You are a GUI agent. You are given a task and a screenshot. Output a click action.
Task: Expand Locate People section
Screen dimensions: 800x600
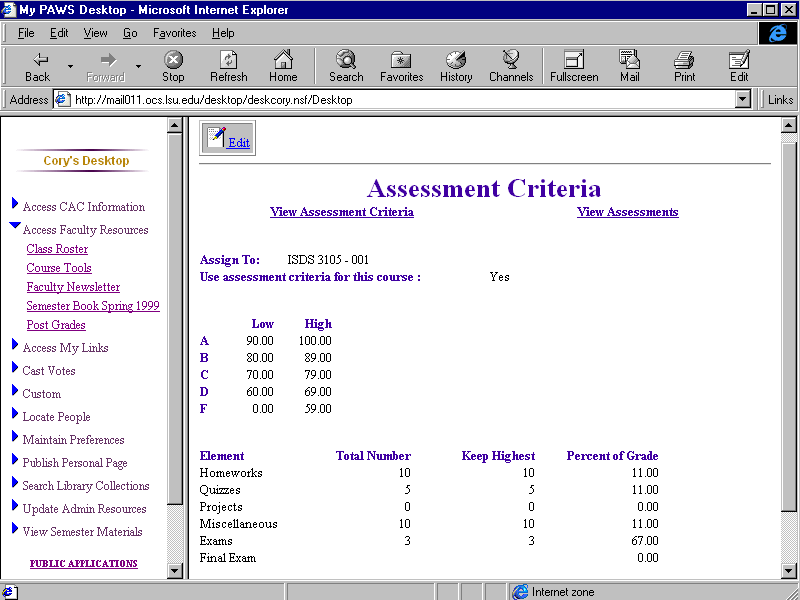pos(15,413)
